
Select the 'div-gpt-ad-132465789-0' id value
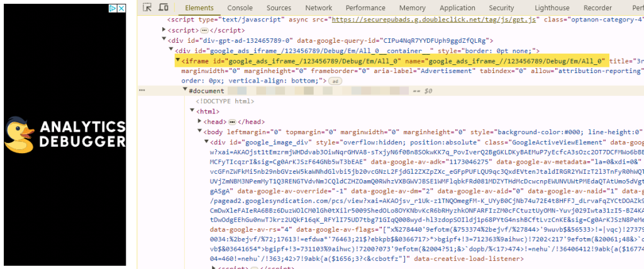(247, 40)
